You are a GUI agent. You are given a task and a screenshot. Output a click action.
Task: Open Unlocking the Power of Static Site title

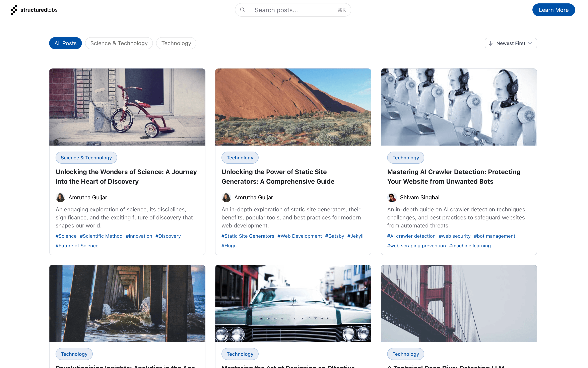(278, 177)
